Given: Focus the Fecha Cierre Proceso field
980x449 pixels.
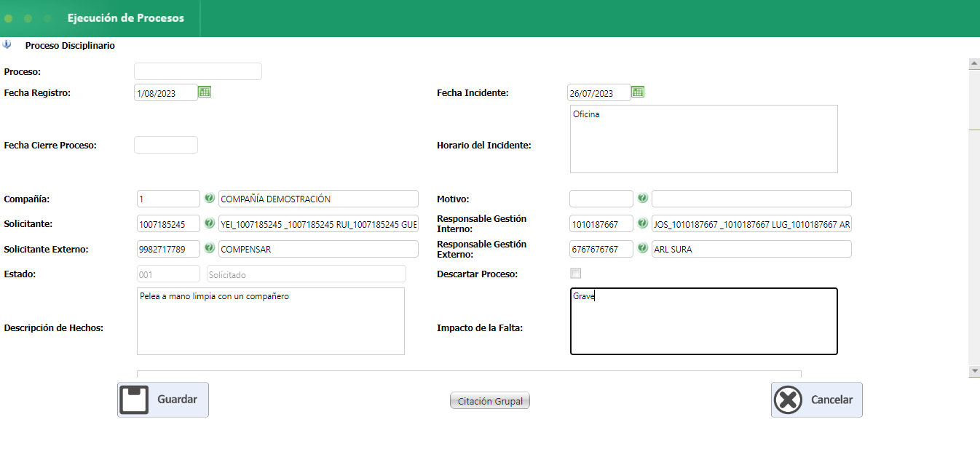Looking at the screenshot, I should click(166, 145).
